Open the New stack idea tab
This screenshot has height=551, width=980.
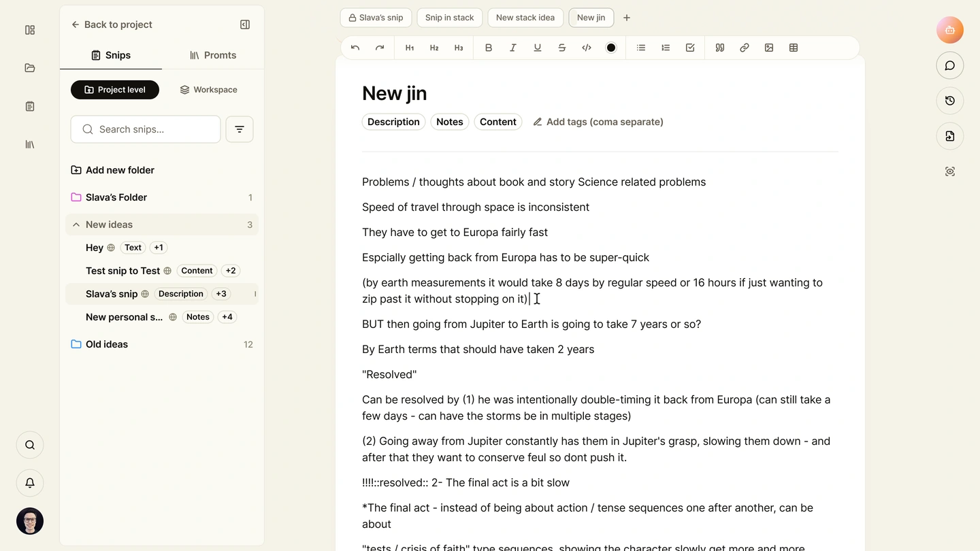pos(525,18)
